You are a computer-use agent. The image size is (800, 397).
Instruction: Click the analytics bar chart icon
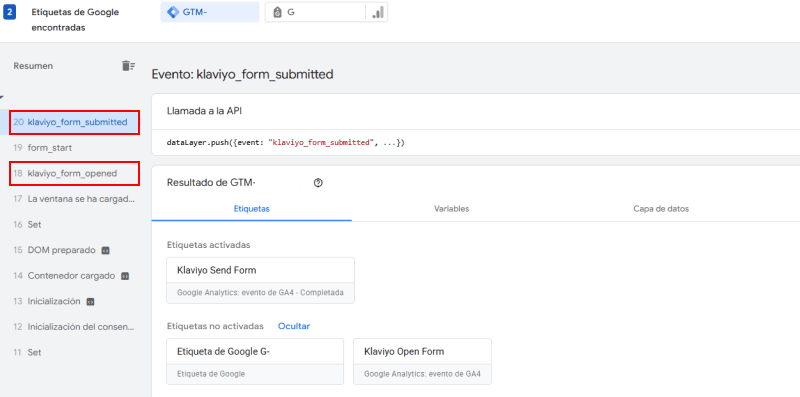[378, 13]
